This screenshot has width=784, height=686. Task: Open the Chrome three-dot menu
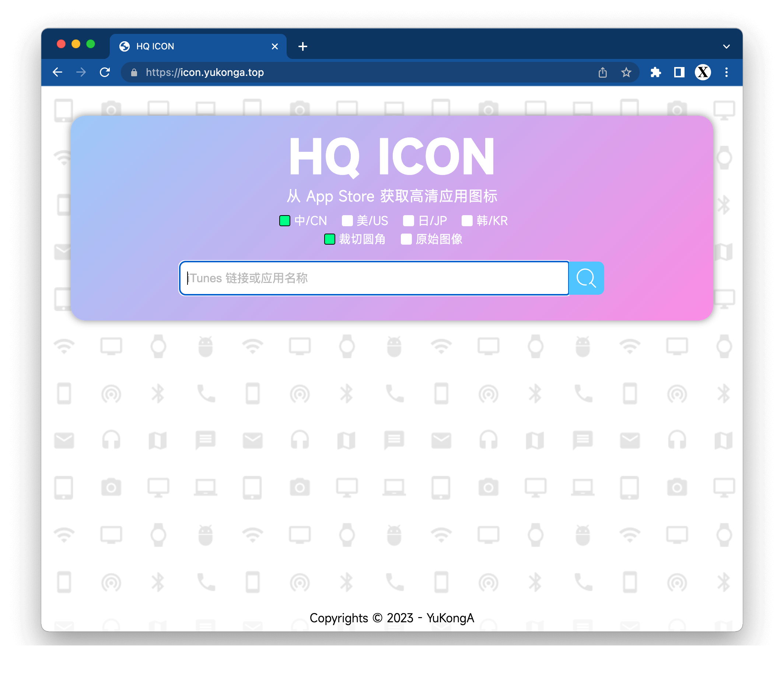pyautogui.click(x=726, y=72)
